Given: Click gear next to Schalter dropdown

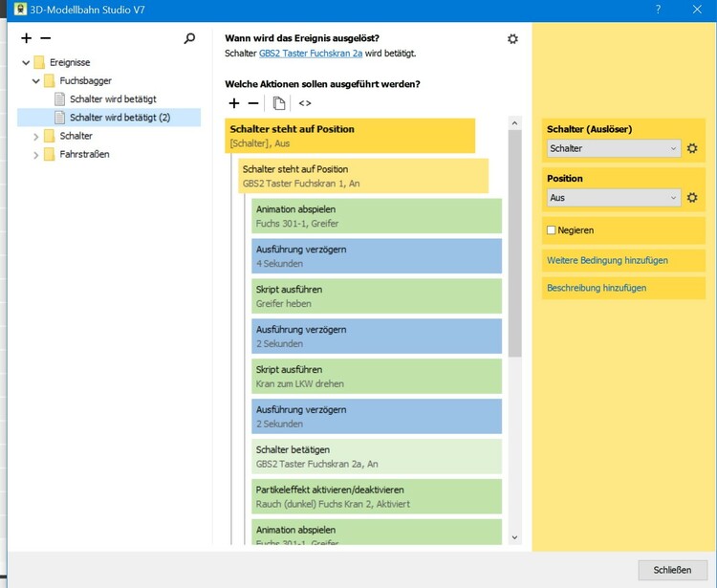Looking at the screenshot, I should click(x=692, y=148).
